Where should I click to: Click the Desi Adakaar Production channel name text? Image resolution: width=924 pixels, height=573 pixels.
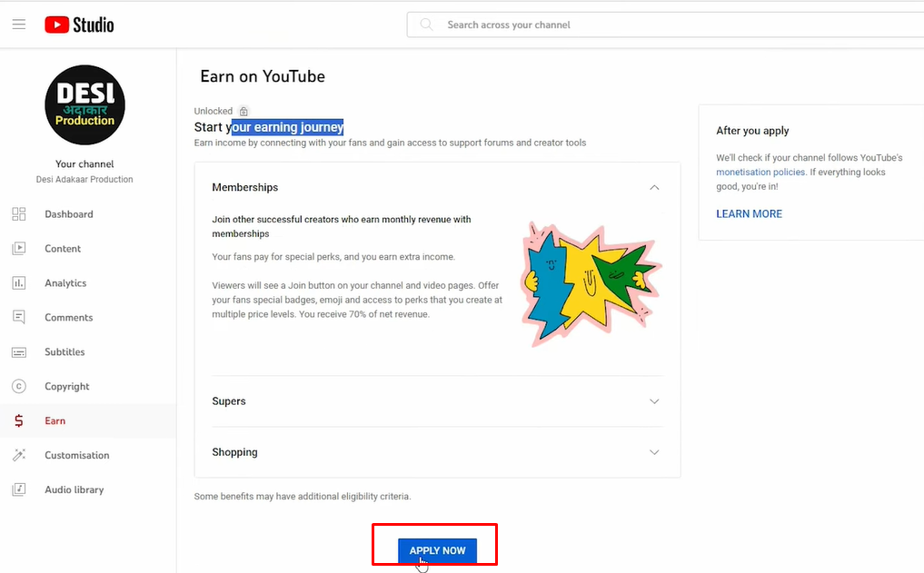(84, 180)
